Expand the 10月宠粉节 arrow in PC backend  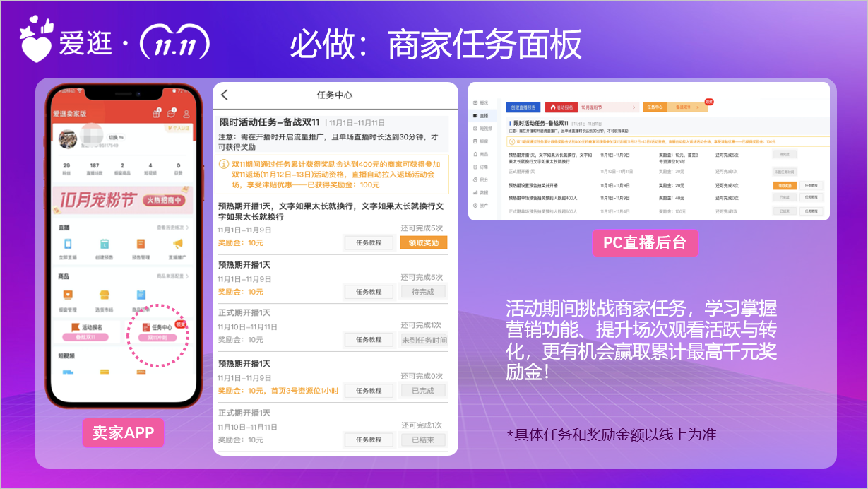[x=634, y=107]
